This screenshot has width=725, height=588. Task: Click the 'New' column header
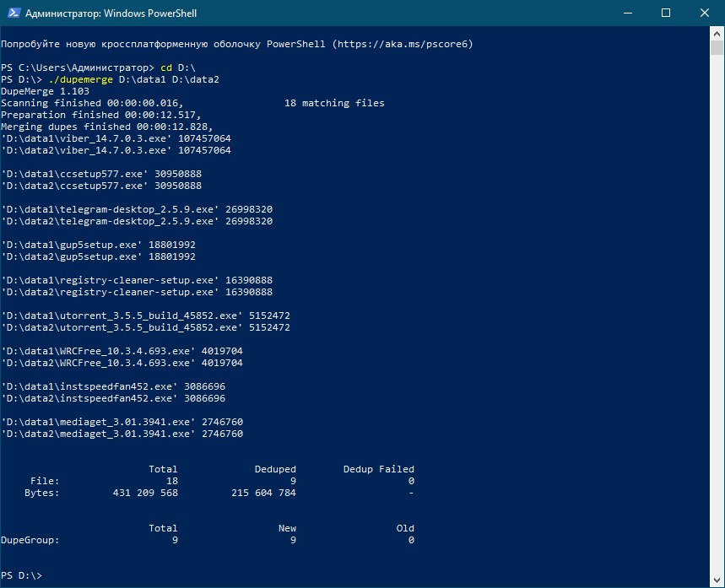click(x=287, y=528)
